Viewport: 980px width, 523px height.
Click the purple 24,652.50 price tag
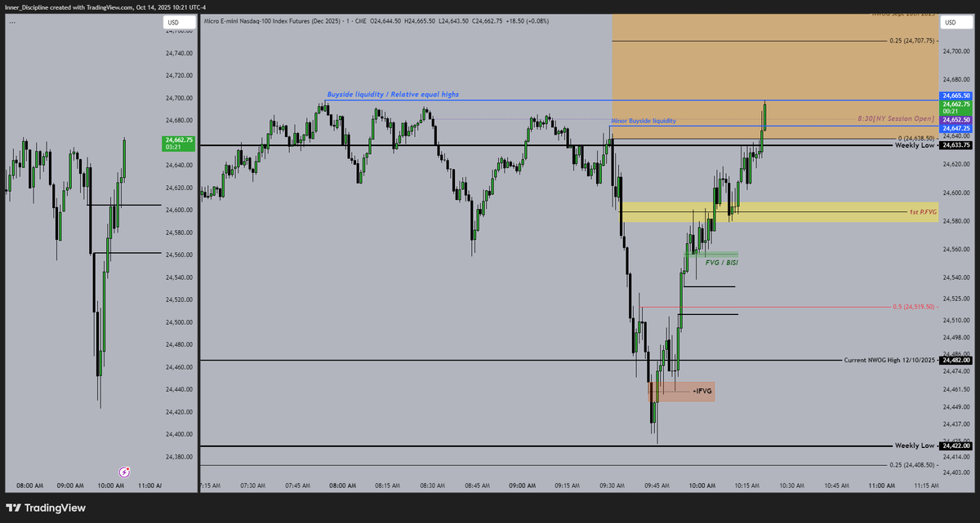point(955,120)
